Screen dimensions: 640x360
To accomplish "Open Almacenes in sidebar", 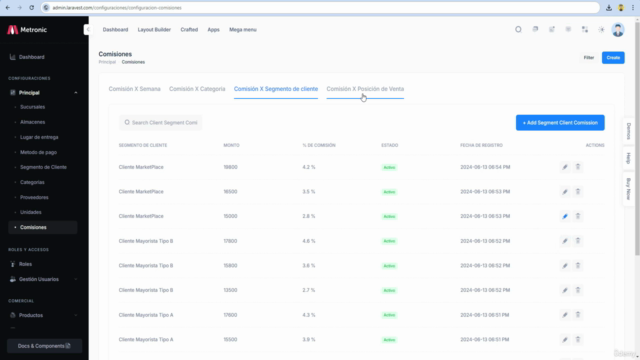I will (x=33, y=122).
